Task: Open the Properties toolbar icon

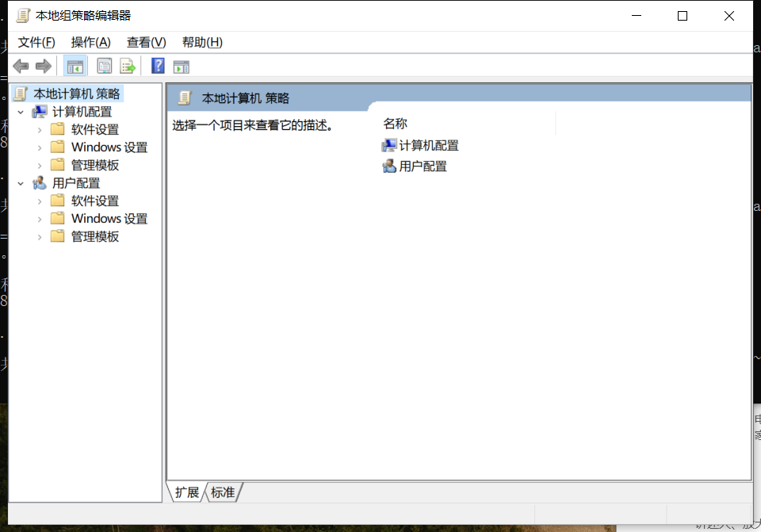Action: pos(104,66)
